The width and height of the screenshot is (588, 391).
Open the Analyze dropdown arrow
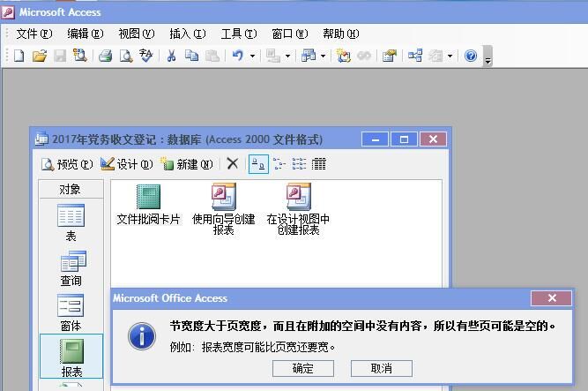pos(323,56)
